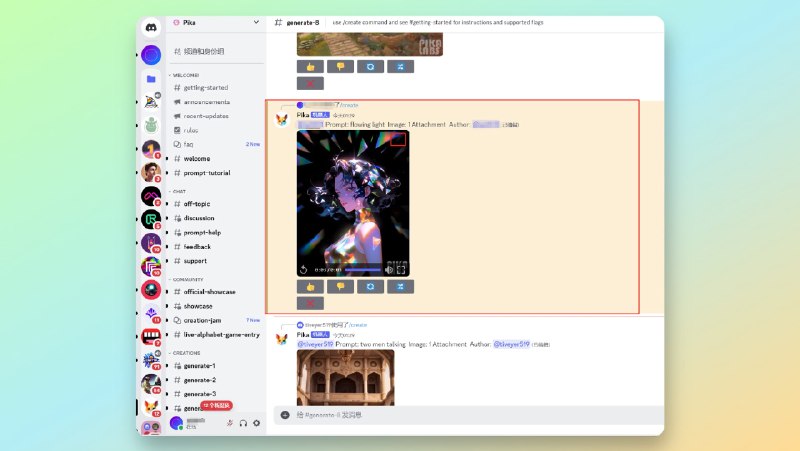Regenerate the flowing light video with refresh button

click(370, 287)
